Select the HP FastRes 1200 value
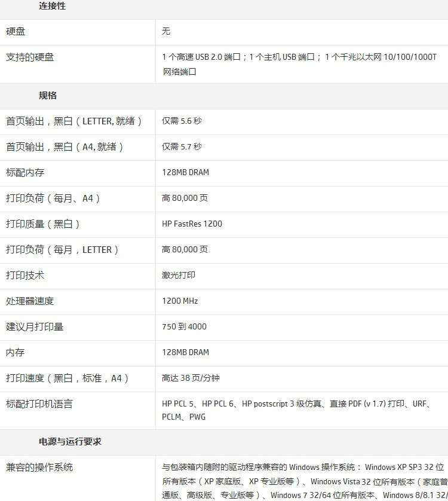448x501 pixels. 192,224
